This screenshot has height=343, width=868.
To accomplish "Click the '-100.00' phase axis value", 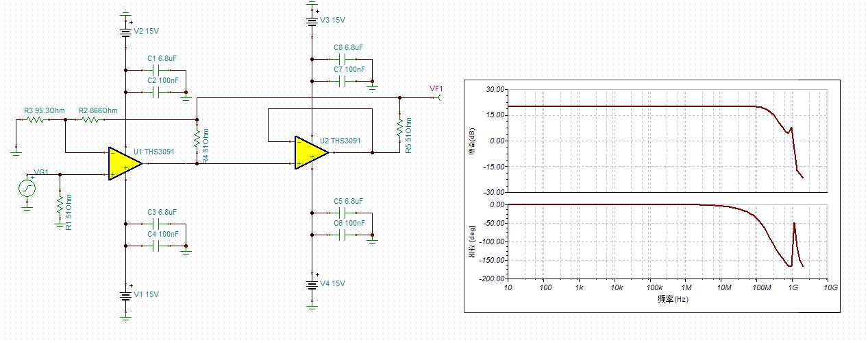I will pyautogui.click(x=493, y=242).
